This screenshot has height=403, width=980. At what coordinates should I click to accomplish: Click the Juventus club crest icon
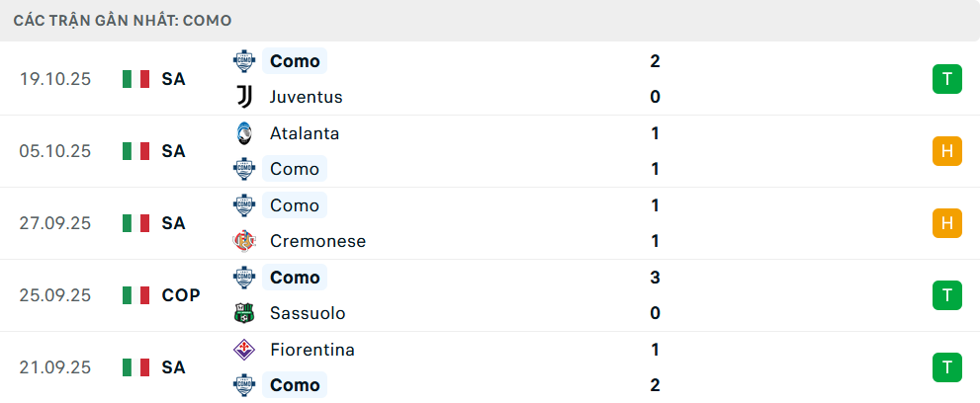(x=243, y=97)
